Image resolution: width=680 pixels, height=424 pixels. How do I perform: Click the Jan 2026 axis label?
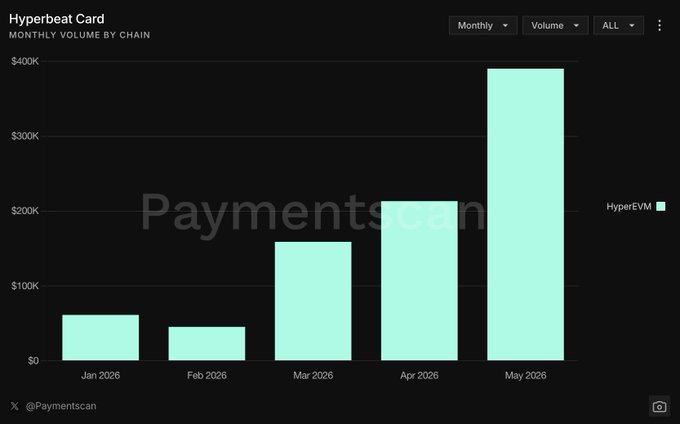101,375
